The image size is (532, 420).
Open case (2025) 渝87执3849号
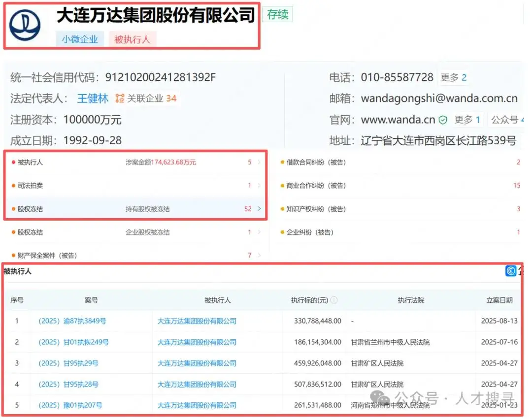pyautogui.click(x=72, y=321)
